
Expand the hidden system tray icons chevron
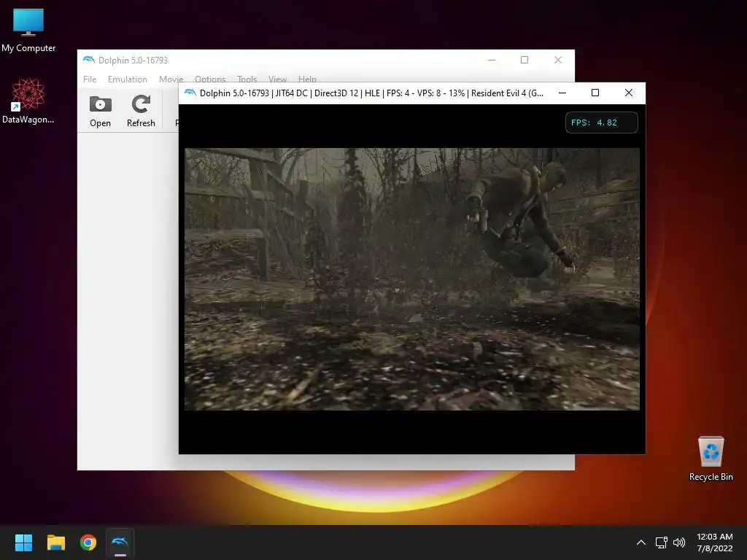click(641, 542)
